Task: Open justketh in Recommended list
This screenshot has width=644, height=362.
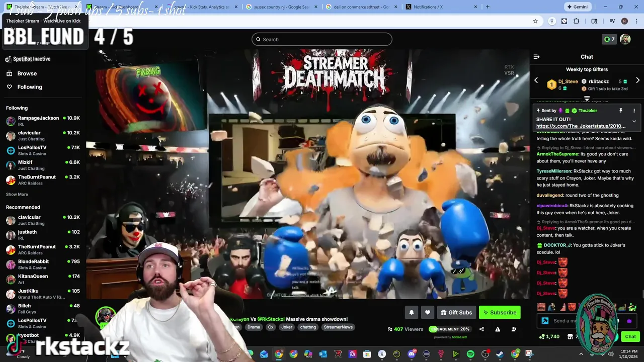Action: (43, 235)
